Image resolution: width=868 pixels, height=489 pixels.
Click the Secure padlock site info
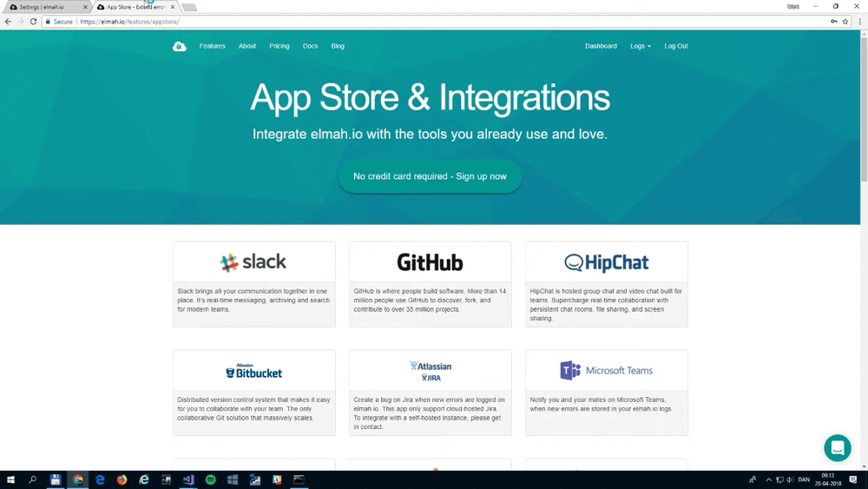(59, 22)
